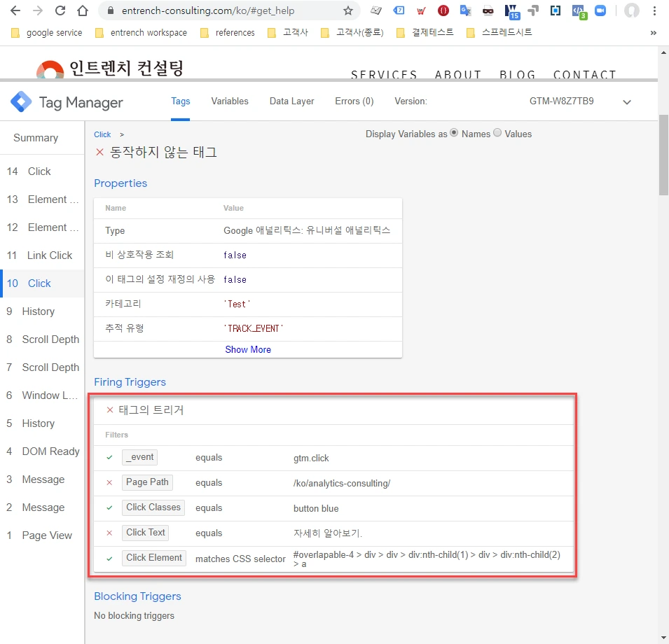This screenshot has height=644, width=669.
Task: Select event 14 Click in sidebar
Action: (42, 171)
